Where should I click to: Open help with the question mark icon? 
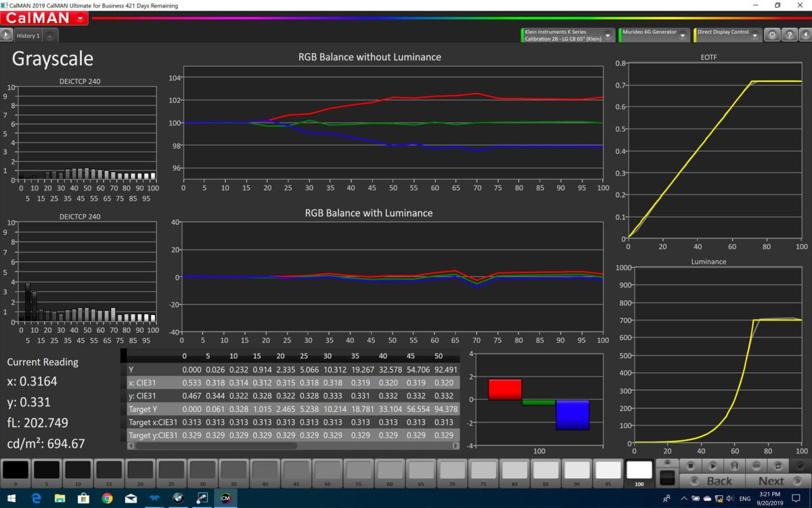[x=790, y=35]
